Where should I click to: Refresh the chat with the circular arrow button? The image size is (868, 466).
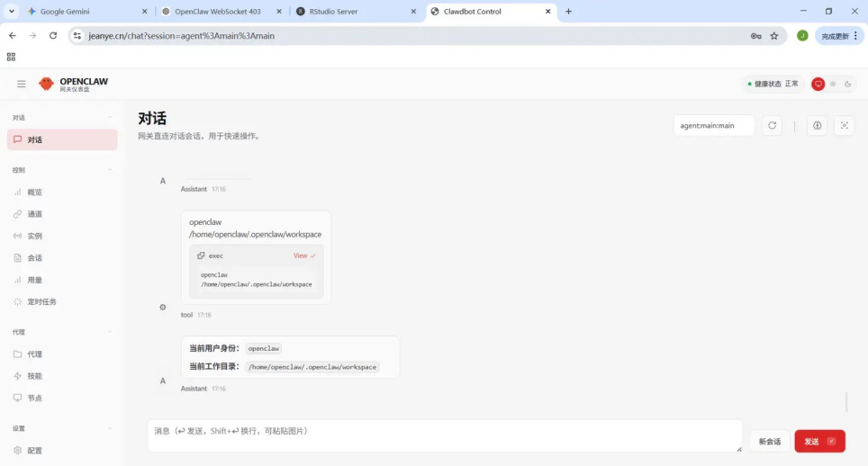coord(772,125)
